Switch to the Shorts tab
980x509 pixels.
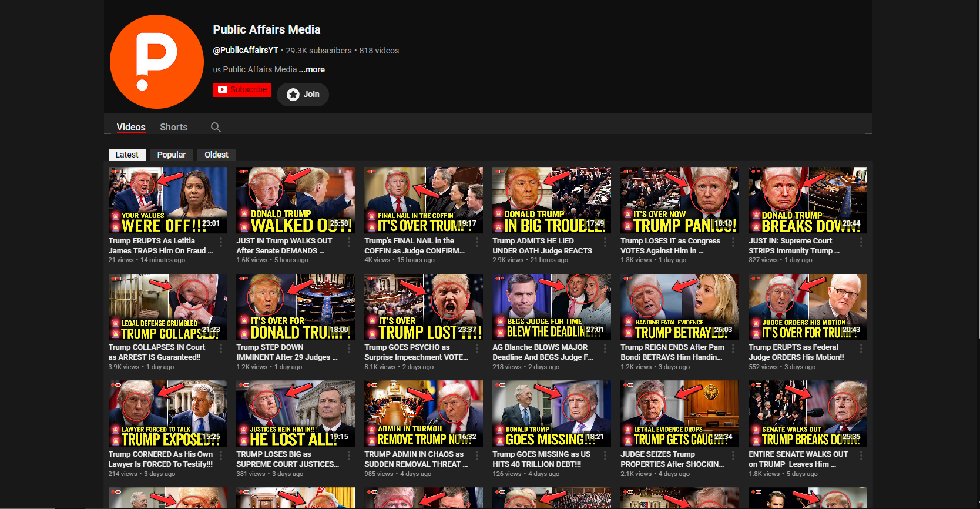click(x=174, y=127)
